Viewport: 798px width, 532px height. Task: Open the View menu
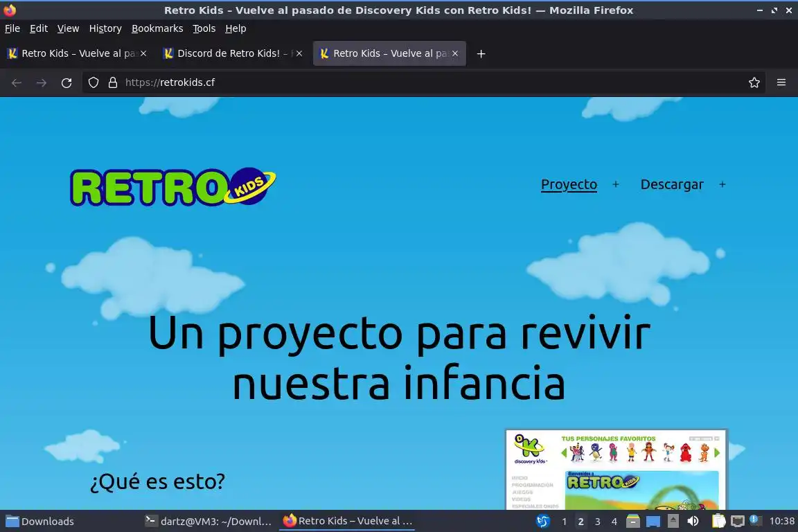[x=68, y=28]
